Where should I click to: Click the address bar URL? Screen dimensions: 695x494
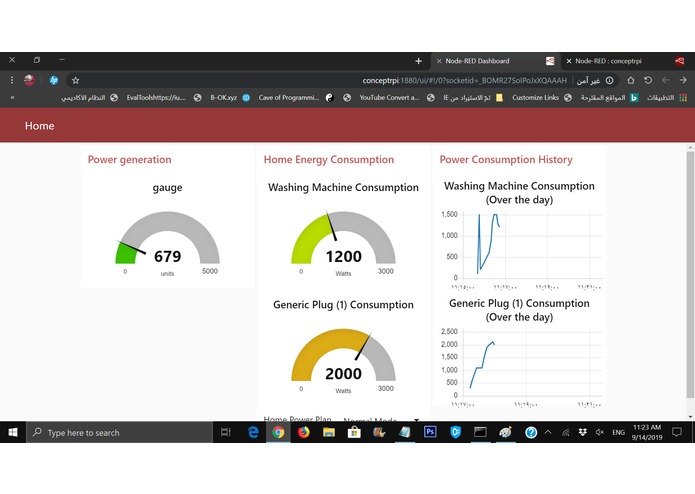pyautogui.click(x=465, y=80)
